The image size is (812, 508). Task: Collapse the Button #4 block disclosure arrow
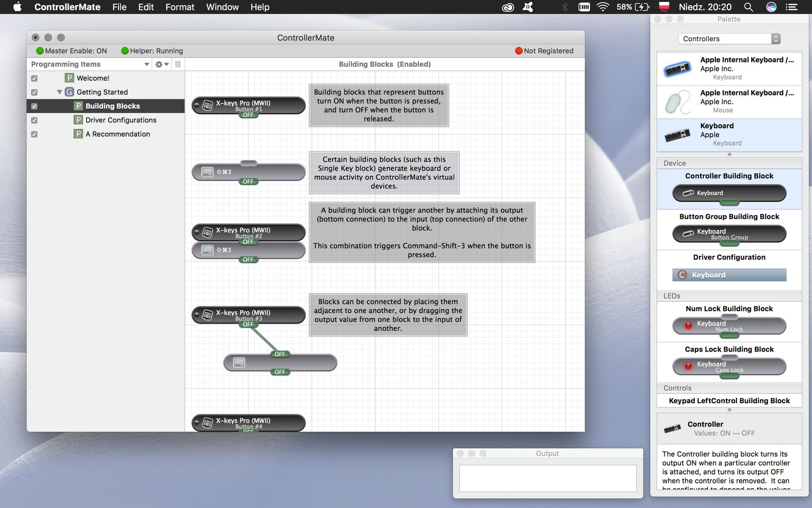pyautogui.click(x=196, y=423)
